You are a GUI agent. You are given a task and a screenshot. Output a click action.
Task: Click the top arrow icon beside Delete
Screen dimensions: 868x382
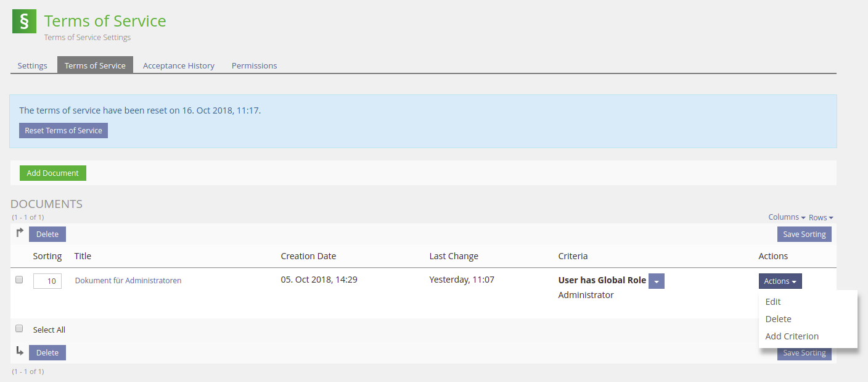tap(20, 233)
